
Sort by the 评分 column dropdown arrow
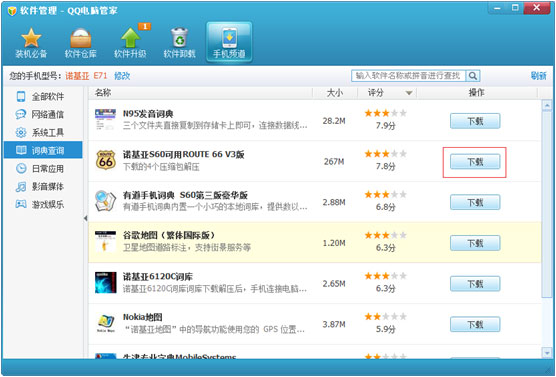tap(409, 93)
